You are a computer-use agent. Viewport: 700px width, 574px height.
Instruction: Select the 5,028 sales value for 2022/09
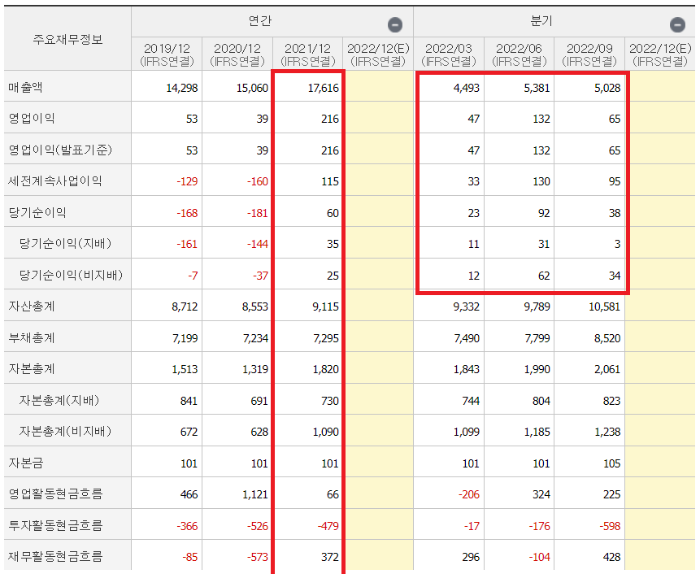tap(607, 88)
